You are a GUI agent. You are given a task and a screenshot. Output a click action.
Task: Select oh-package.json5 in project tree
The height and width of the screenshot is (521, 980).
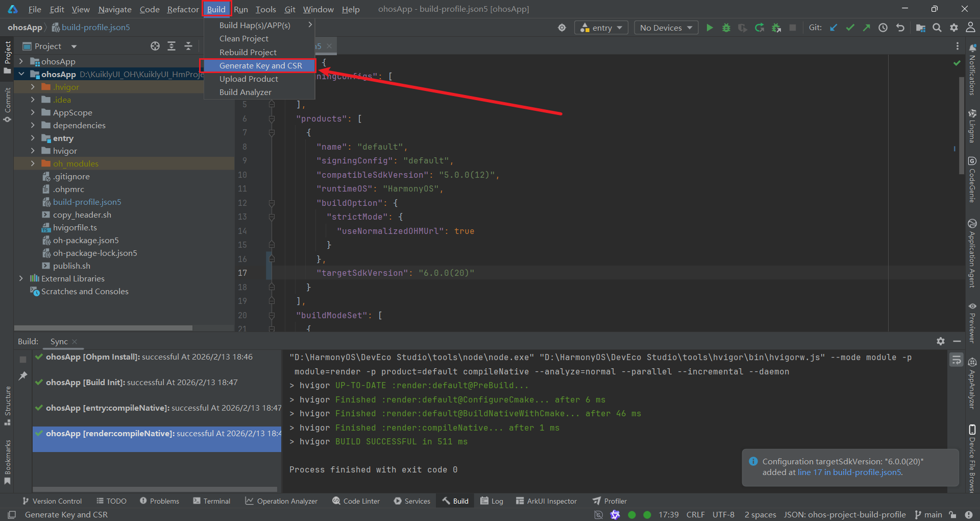pos(86,240)
